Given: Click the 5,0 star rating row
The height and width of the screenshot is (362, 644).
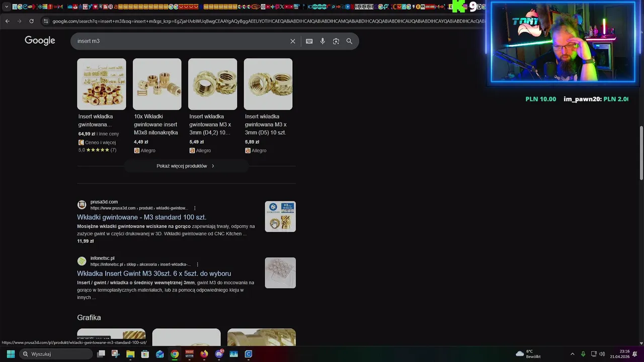Looking at the screenshot, I should (x=97, y=150).
